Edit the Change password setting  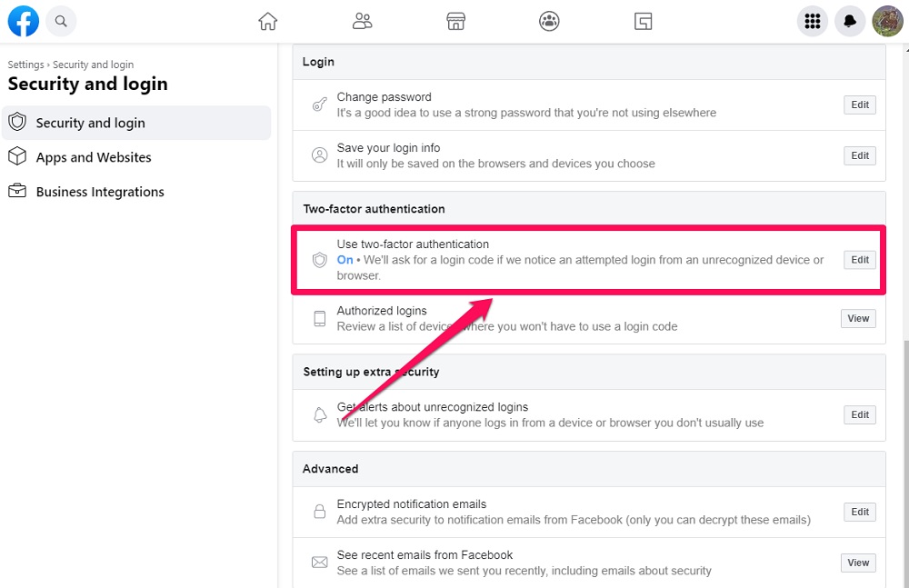click(858, 105)
